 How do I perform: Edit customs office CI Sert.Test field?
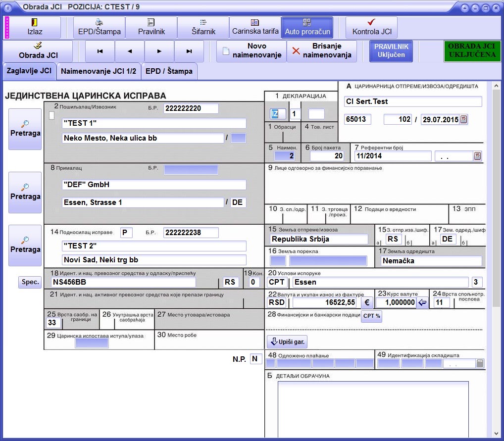click(413, 101)
